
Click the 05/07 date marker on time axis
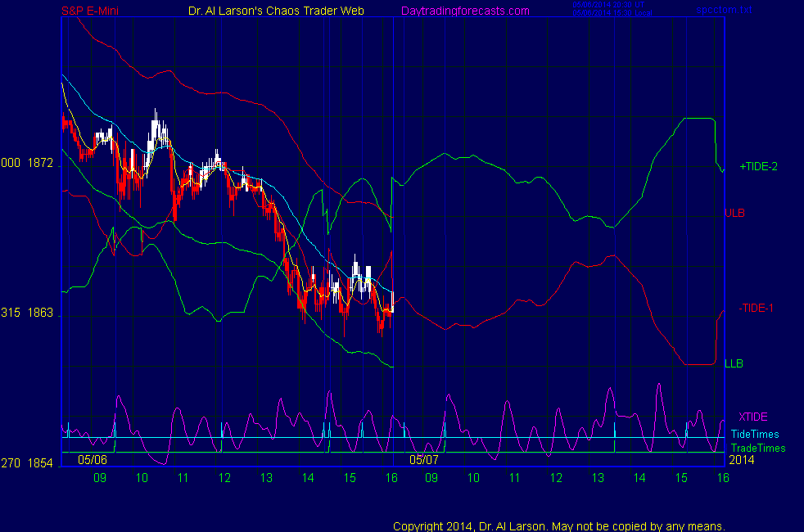(x=424, y=461)
